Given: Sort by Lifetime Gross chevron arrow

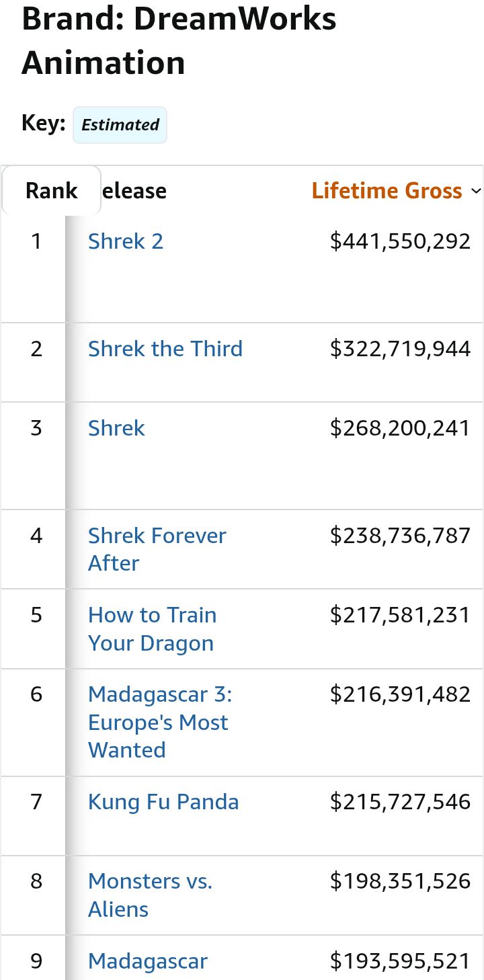Looking at the screenshot, I should coord(476,191).
